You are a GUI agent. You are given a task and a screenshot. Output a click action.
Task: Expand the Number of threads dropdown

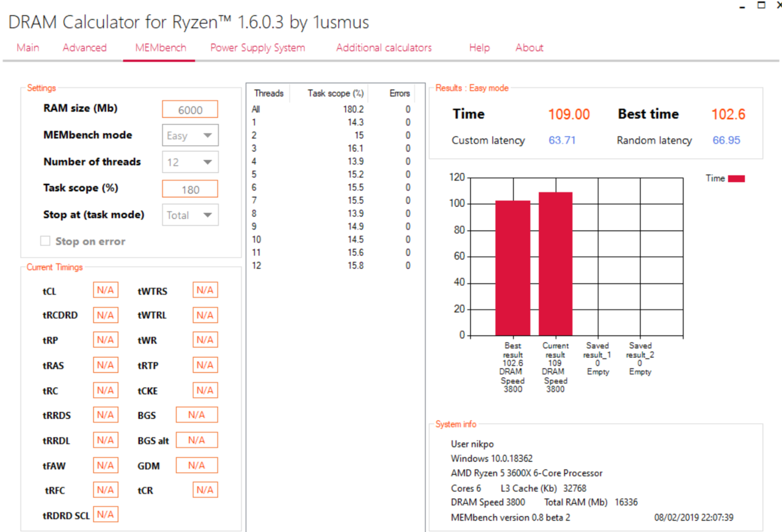[190, 162]
